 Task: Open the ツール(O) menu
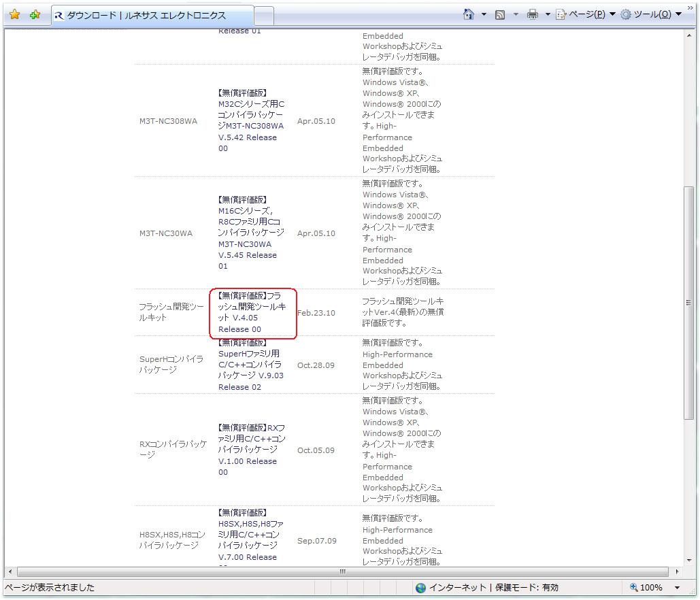650,14
